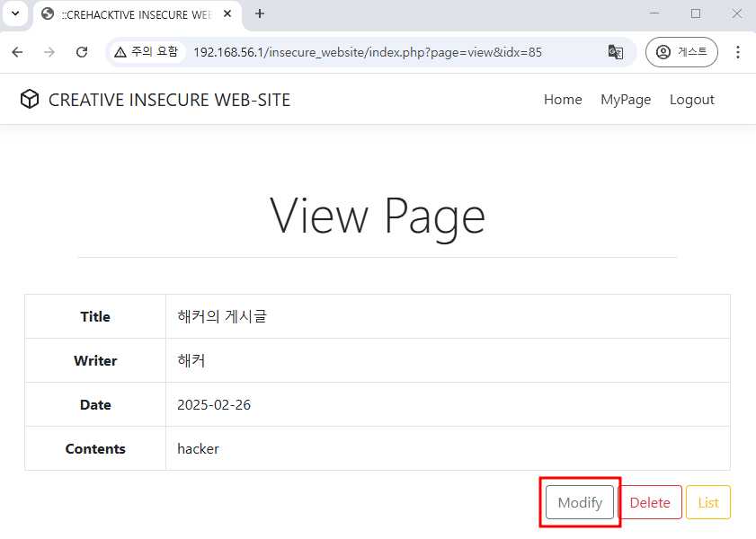Open MyPage in navigation

pos(626,100)
